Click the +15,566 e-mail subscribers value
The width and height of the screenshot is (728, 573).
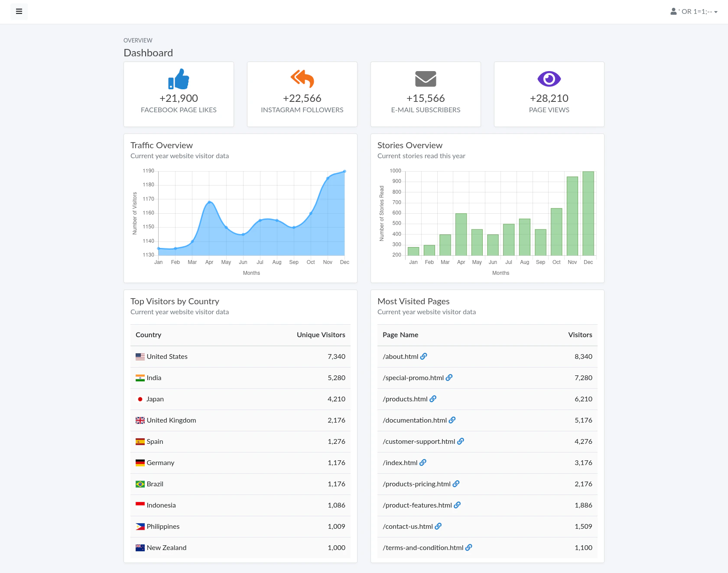(x=426, y=98)
